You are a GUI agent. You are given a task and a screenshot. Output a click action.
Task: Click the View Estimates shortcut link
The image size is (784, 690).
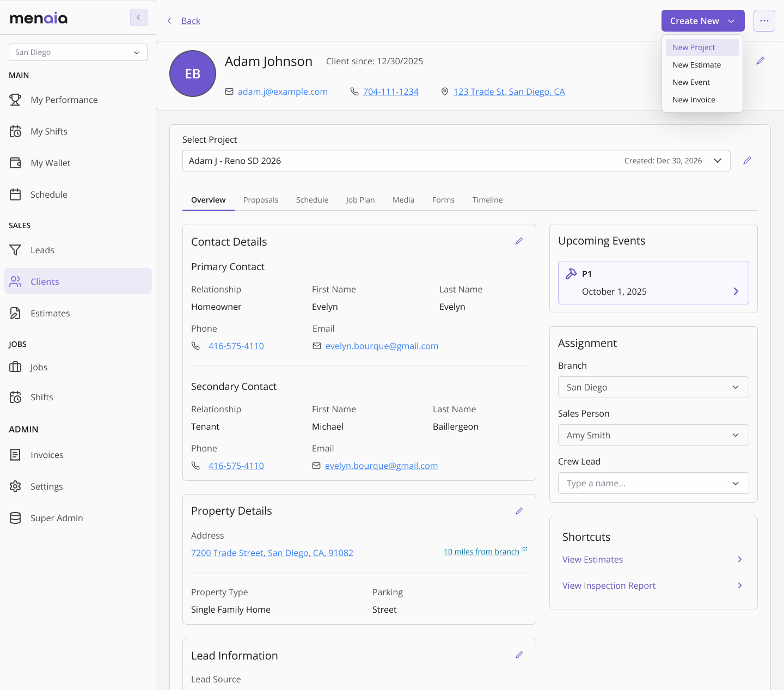[592, 559]
